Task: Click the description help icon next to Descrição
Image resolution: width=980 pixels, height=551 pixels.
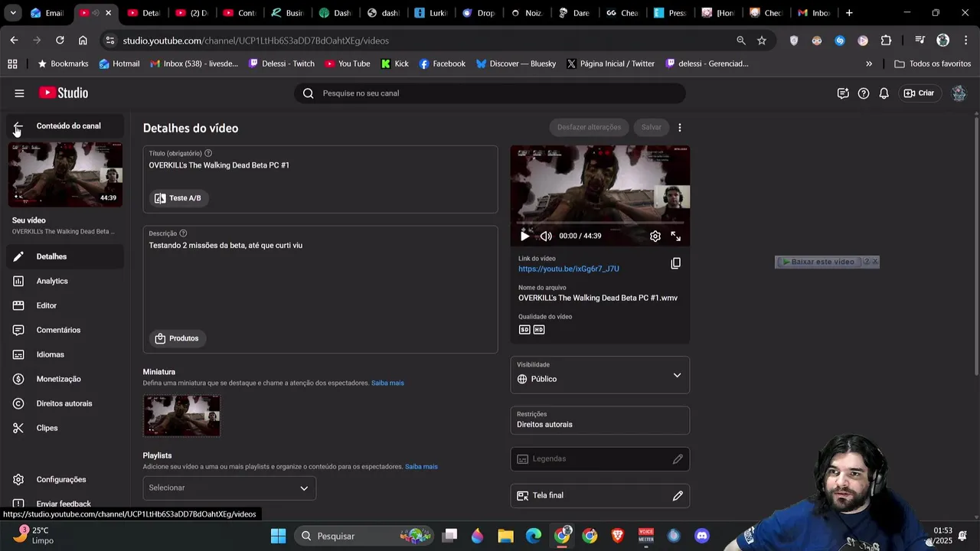Action: (x=183, y=233)
